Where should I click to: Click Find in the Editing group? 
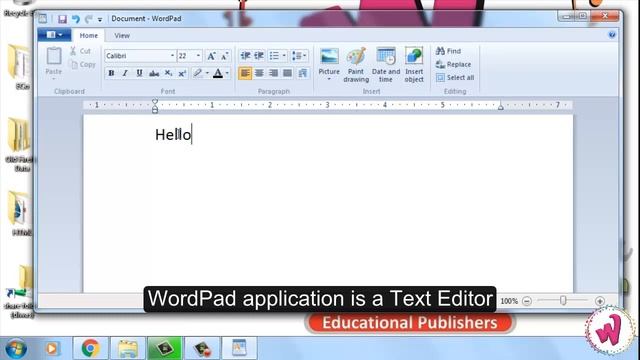(449, 51)
